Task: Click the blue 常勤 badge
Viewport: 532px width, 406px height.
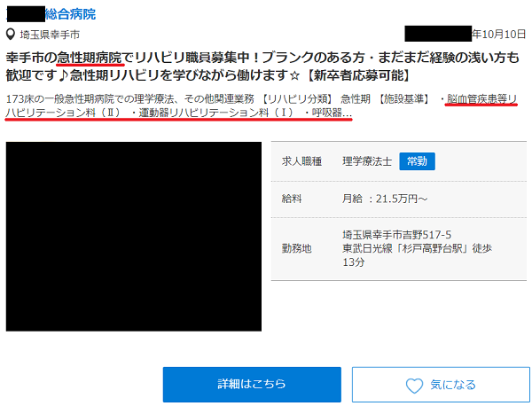Action: (417, 161)
